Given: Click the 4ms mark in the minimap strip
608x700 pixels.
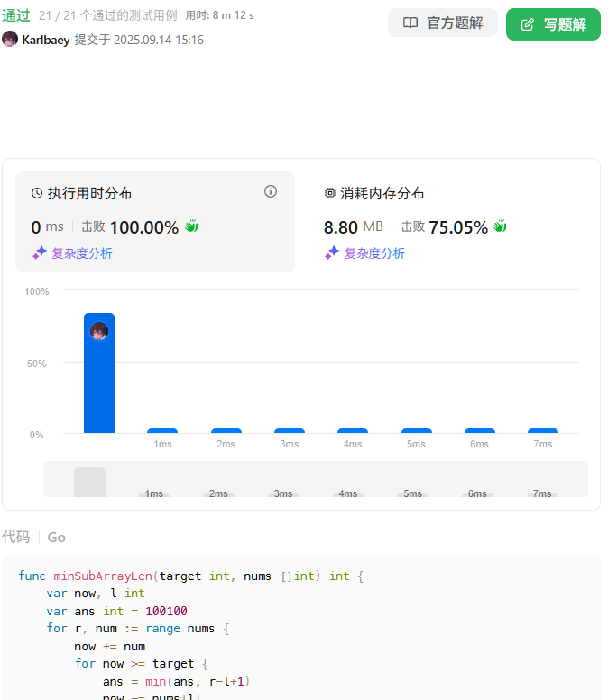Looking at the screenshot, I should click(348, 493).
